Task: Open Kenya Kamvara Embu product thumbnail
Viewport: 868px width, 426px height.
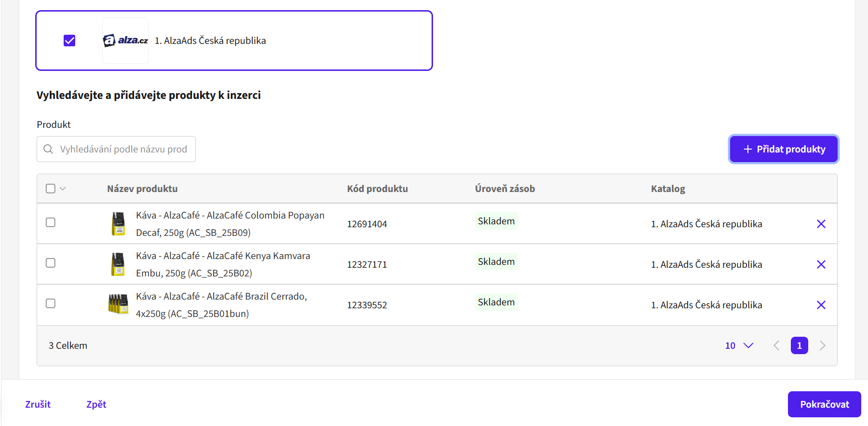Action: coord(118,264)
